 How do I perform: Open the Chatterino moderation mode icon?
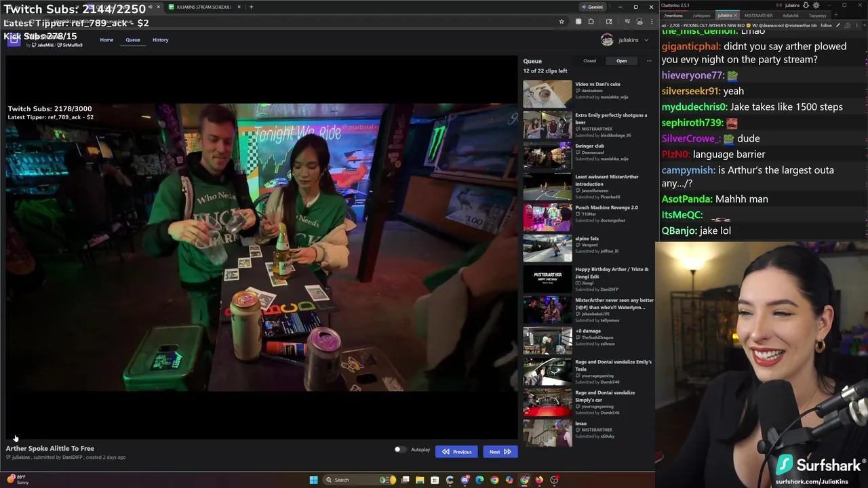pos(848,25)
